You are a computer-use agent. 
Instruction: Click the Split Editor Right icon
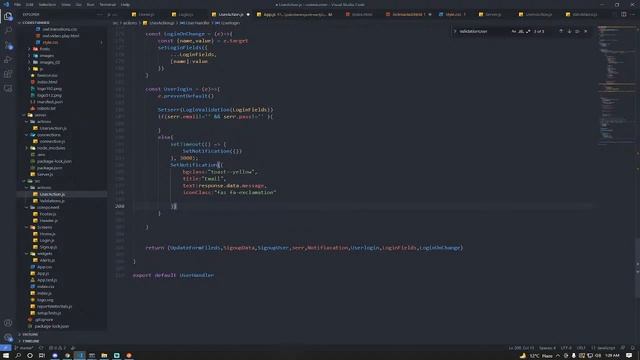pyautogui.click(x=624, y=14)
